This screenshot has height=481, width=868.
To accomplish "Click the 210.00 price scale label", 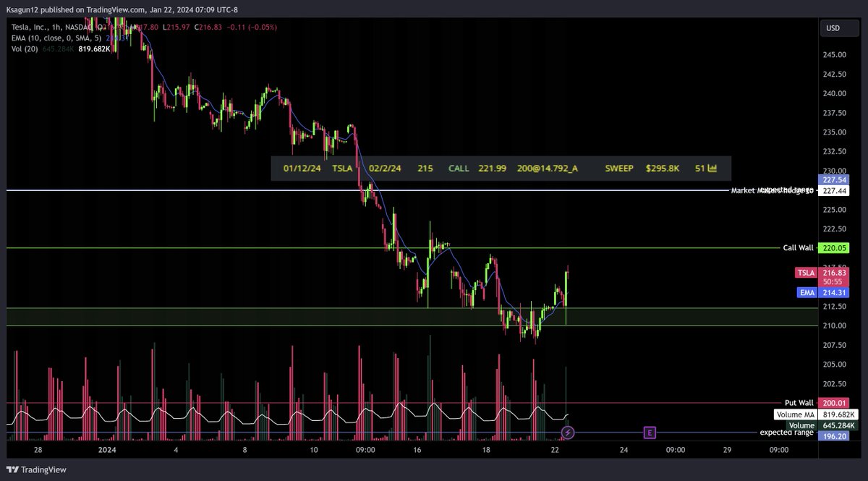I will tap(835, 325).
